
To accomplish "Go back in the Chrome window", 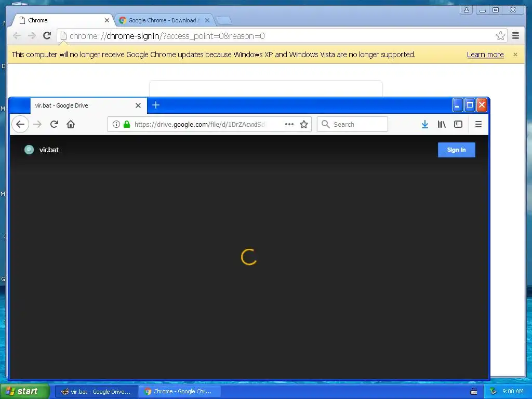I will coord(17,36).
